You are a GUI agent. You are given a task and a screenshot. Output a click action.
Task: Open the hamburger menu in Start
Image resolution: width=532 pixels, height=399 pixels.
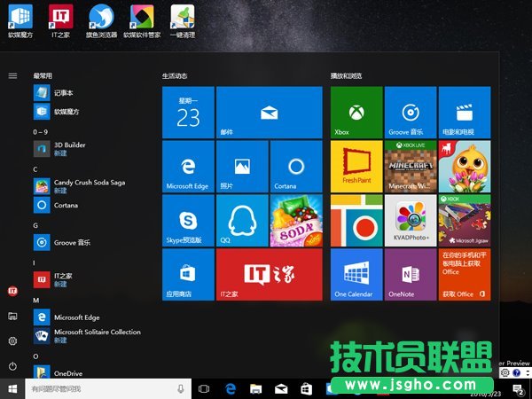point(12,75)
